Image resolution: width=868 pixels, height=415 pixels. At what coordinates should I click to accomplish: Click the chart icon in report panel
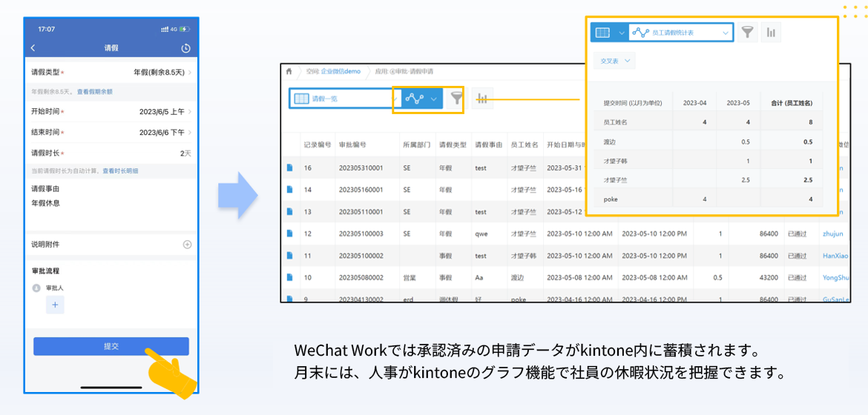pos(771,33)
